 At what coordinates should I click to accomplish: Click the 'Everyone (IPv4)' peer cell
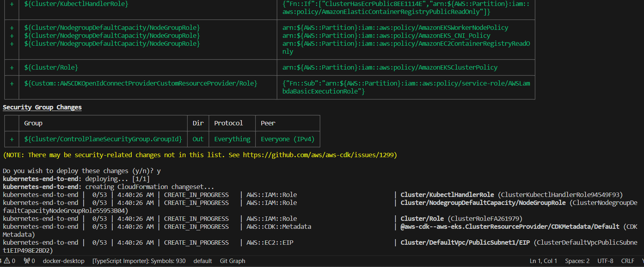click(x=288, y=139)
